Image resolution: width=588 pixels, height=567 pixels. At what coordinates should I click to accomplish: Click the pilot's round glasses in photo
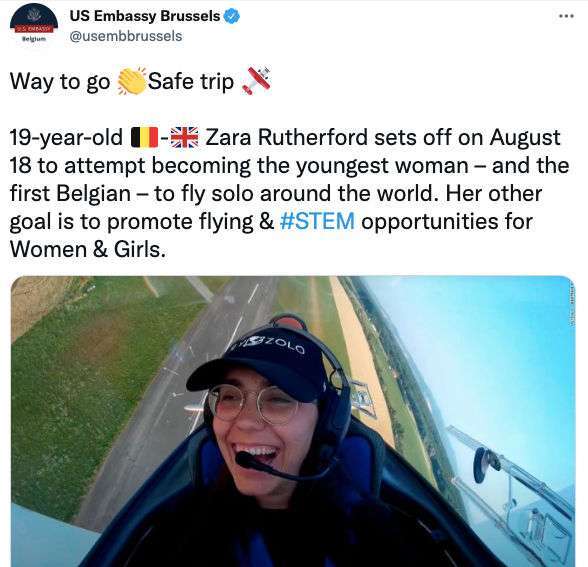[x=254, y=404]
